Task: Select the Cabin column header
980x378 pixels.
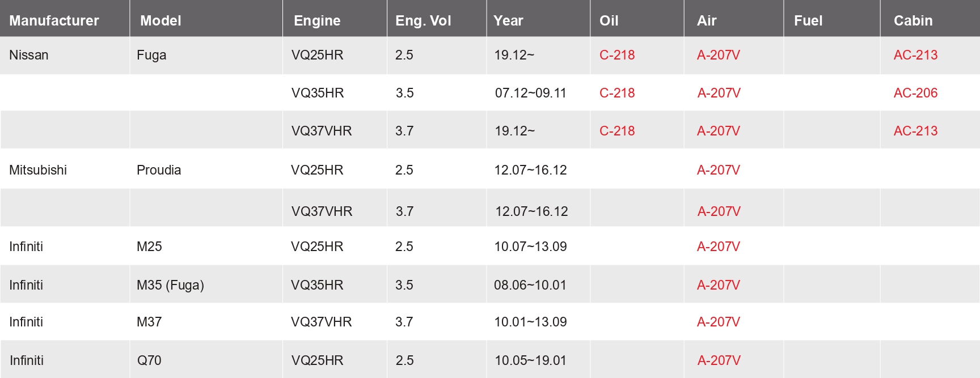Action: (x=913, y=21)
